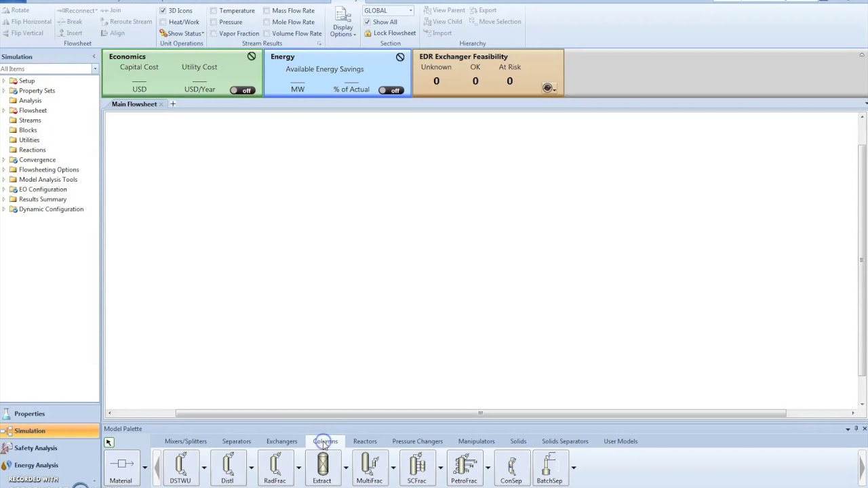Screen dimensions: 868x488
Task: Turn on the Energy off switch
Action: pos(391,90)
